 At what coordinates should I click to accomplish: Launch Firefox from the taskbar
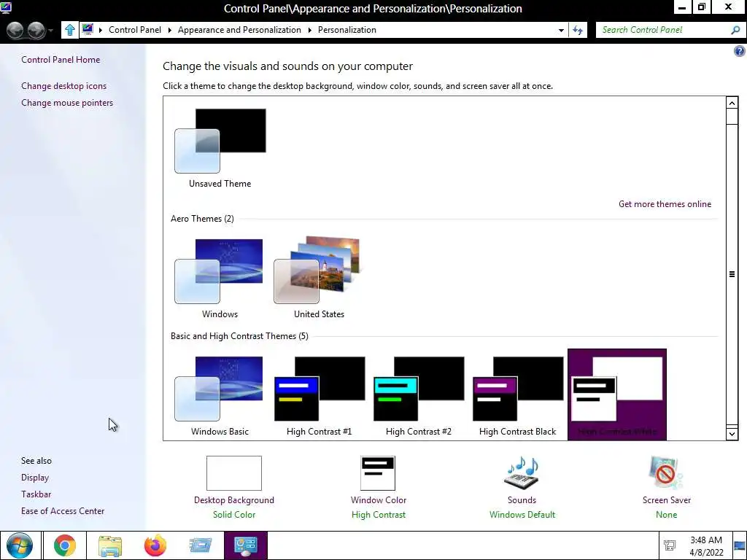coord(155,545)
